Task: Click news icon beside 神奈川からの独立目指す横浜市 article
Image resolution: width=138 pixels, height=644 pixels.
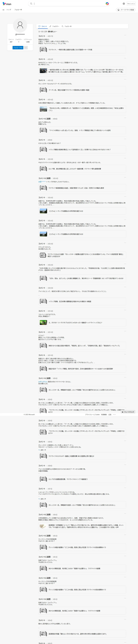Action: click(43, 346)
